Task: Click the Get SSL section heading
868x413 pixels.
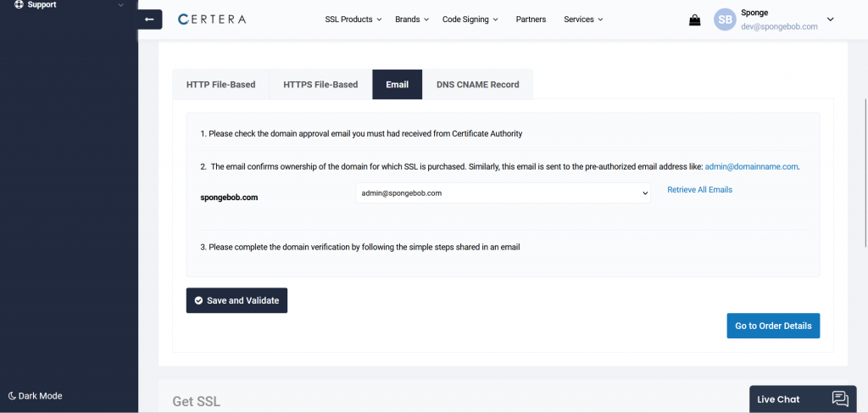Action: coord(197,402)
